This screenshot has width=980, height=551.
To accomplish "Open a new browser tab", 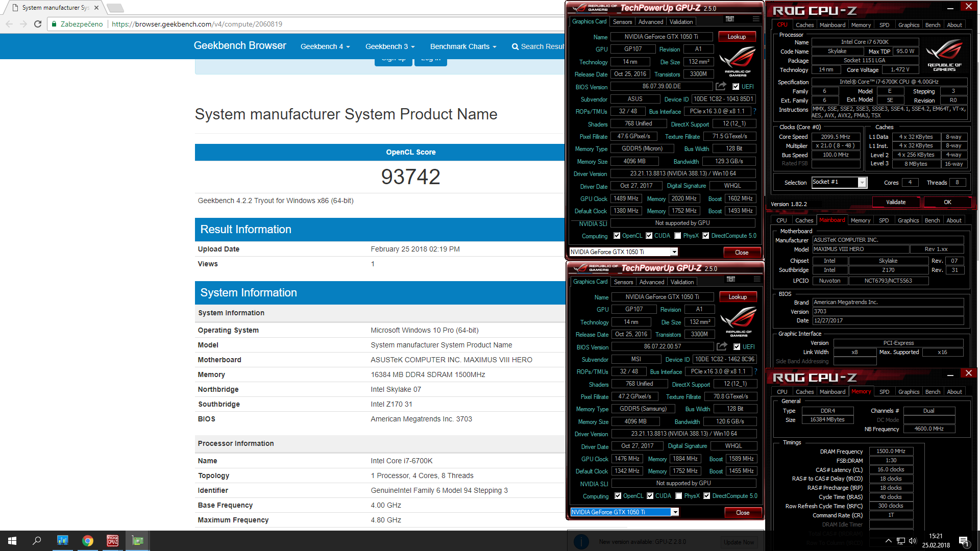I will (115, 8).
